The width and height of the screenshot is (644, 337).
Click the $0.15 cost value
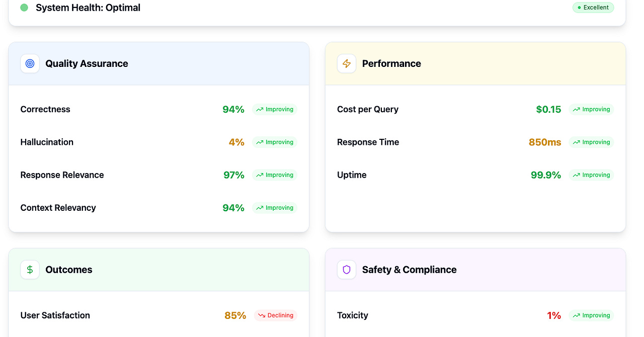pyautogui.click(x=548, y=109)
